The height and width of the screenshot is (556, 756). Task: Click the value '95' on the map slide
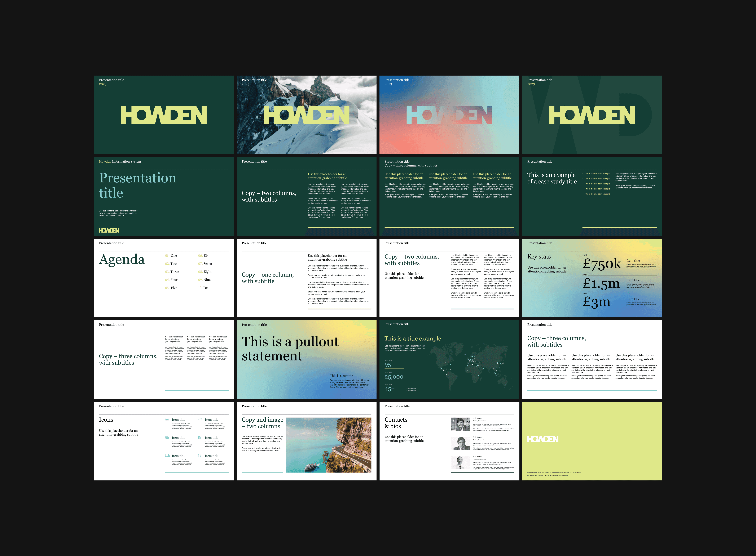coord(388,365)
